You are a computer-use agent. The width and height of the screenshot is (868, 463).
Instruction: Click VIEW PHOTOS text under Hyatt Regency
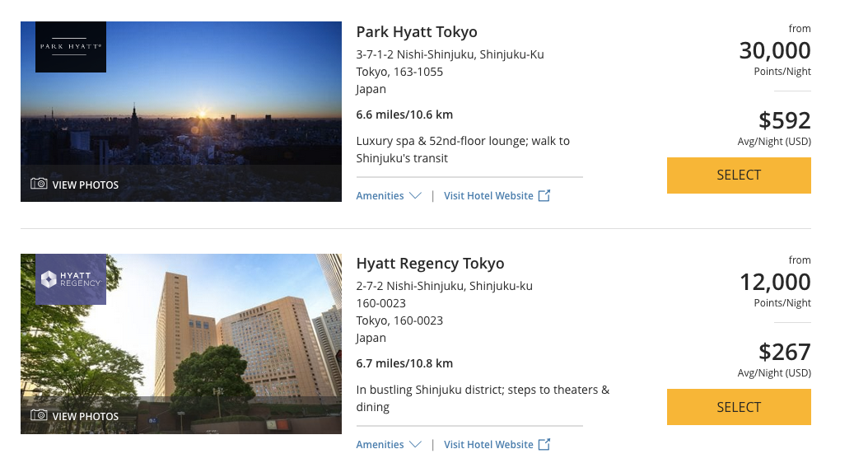(x=86, y=417)
